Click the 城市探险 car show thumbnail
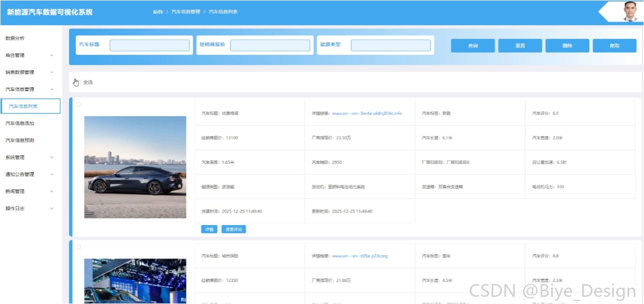Viewport: 644px width, 304px height. (x=135, y=281)
